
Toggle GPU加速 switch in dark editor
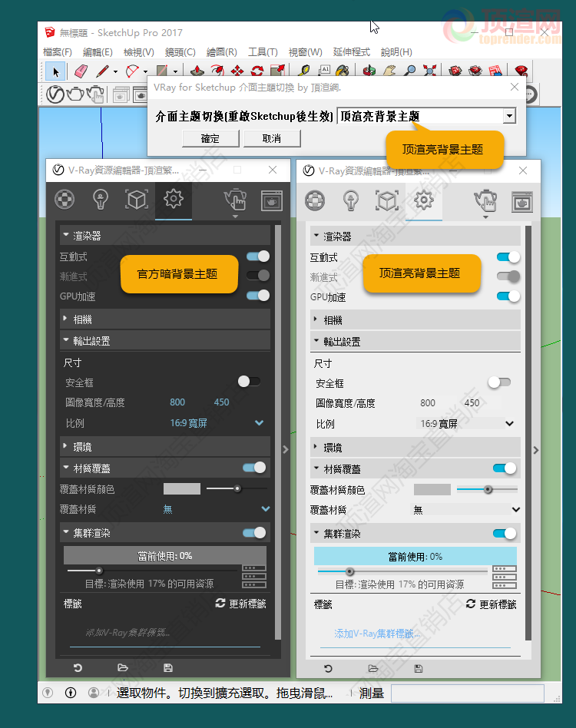[258, 296]
